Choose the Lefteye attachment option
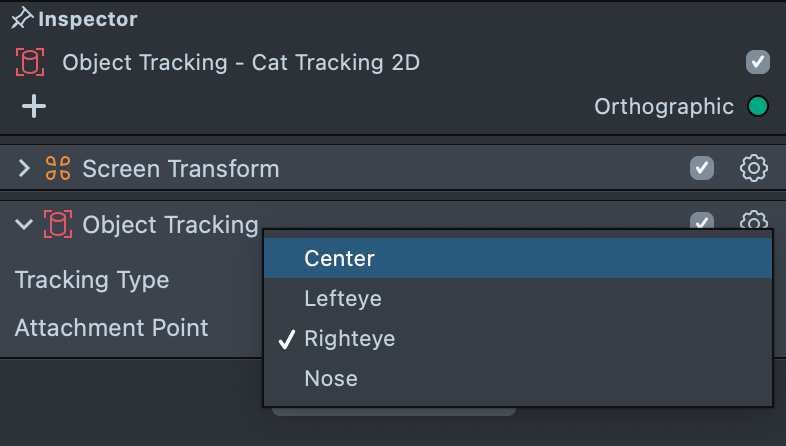Screen dimensions: 786x446 pyautogui.click(x=343, y=298)
